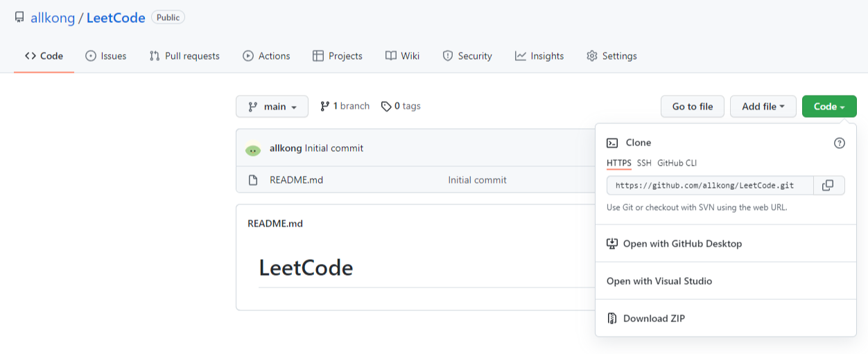The image size is (868, 354).
Task: Click the README.md heading of the preview box
Action: point(275,224)
